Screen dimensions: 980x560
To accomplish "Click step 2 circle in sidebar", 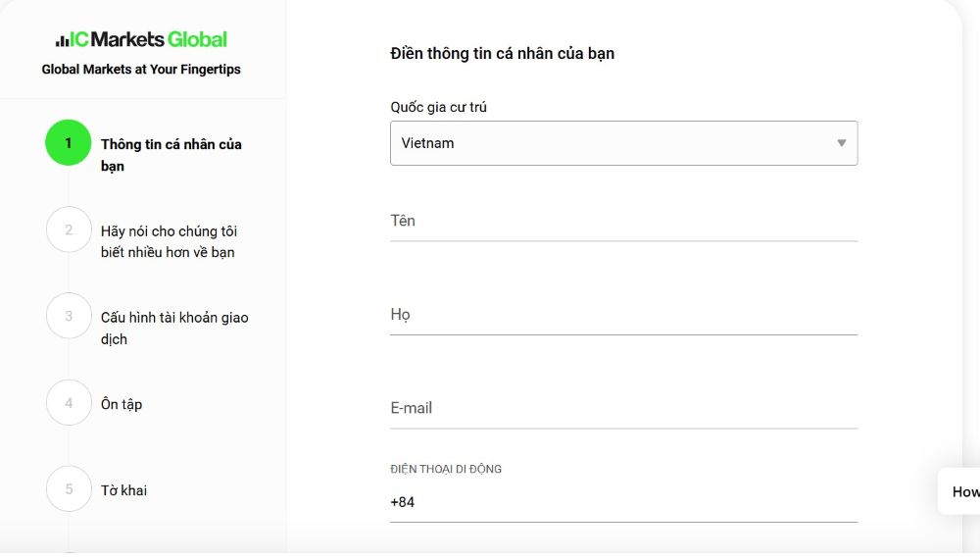I will (x=69, y=230).
